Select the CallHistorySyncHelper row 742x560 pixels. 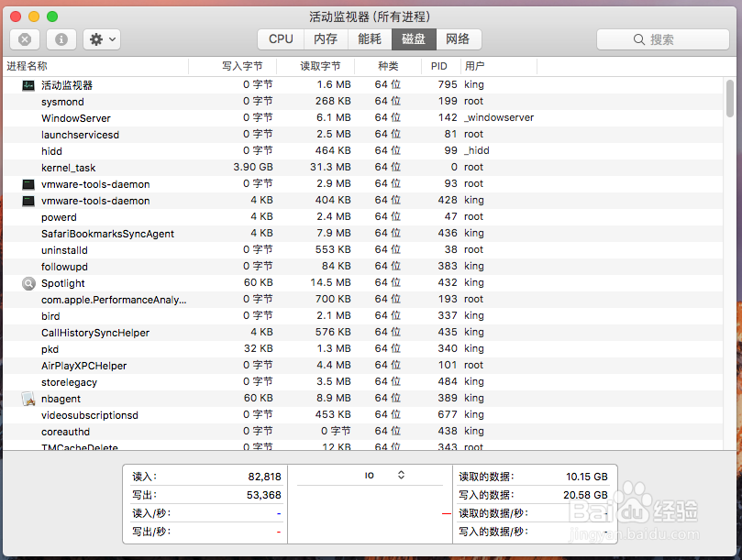pyautogui.click(x=363, y=333)
